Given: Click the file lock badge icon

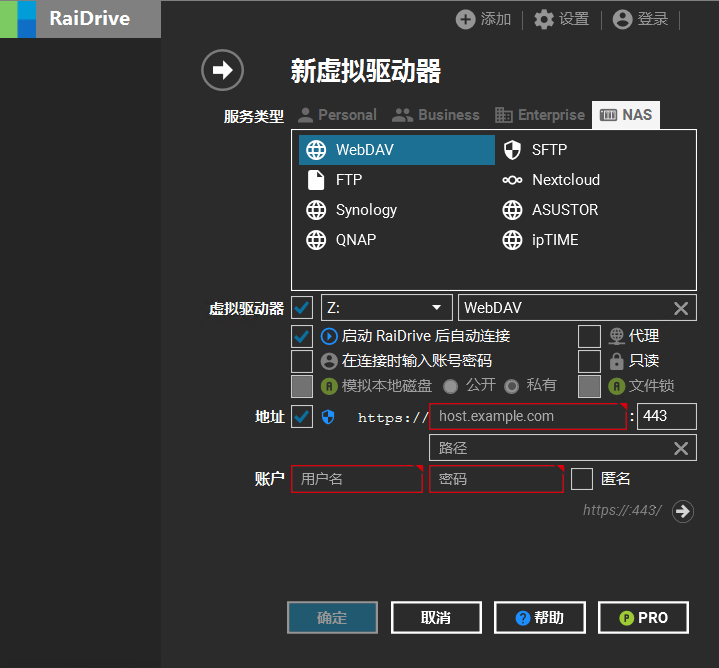Looking at the screenshot, I should pos(616,386).
